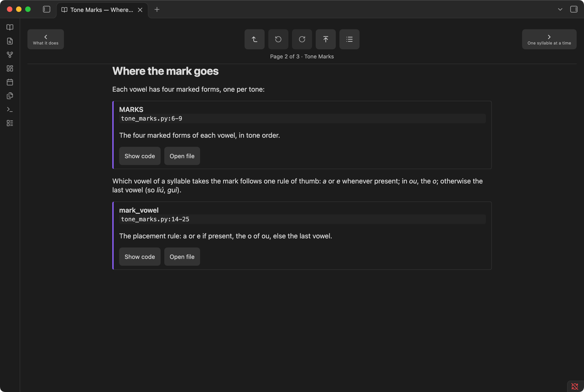The image size is (584, 392).
Task: Open the source control branch icon
Action: (x=10, y=55)
